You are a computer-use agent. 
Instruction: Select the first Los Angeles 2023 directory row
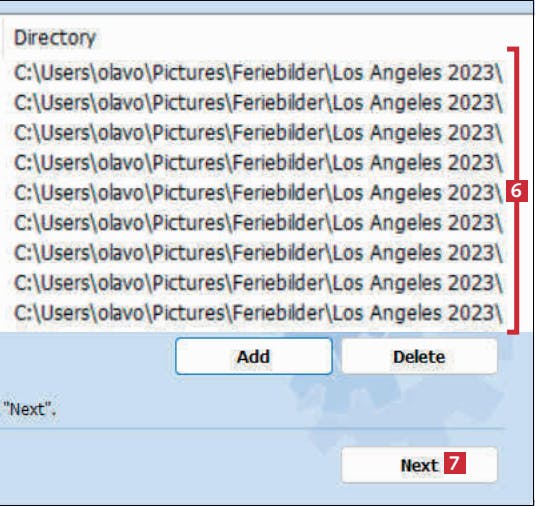258,73
